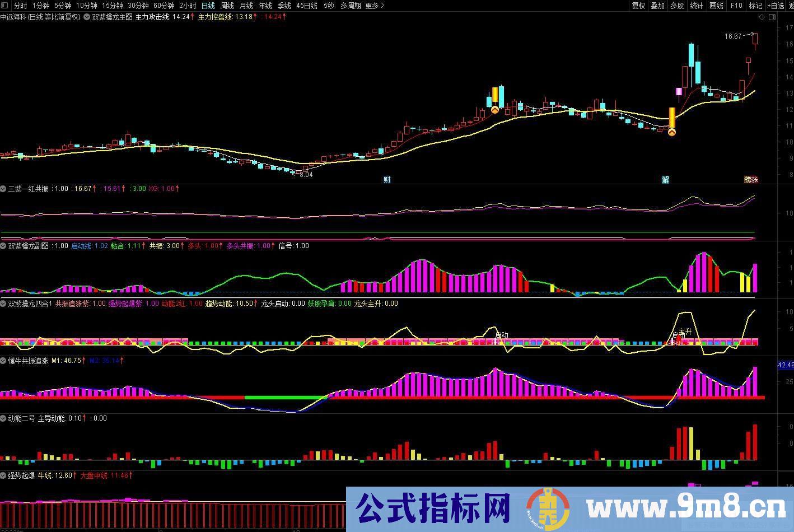Viewport: 794px width, 532px height.
Task: Expand the 双紫擒龙副图 indicator menu
Action: (x=3, y=246)
